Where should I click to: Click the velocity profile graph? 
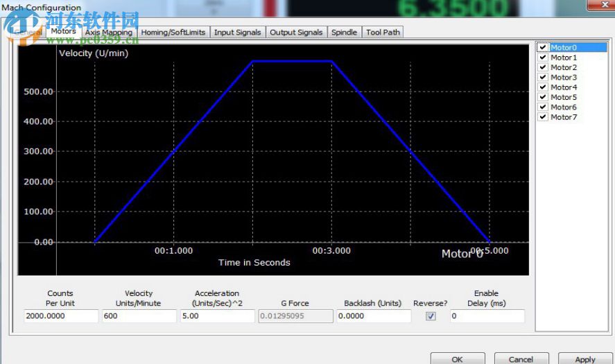(273, 159)
